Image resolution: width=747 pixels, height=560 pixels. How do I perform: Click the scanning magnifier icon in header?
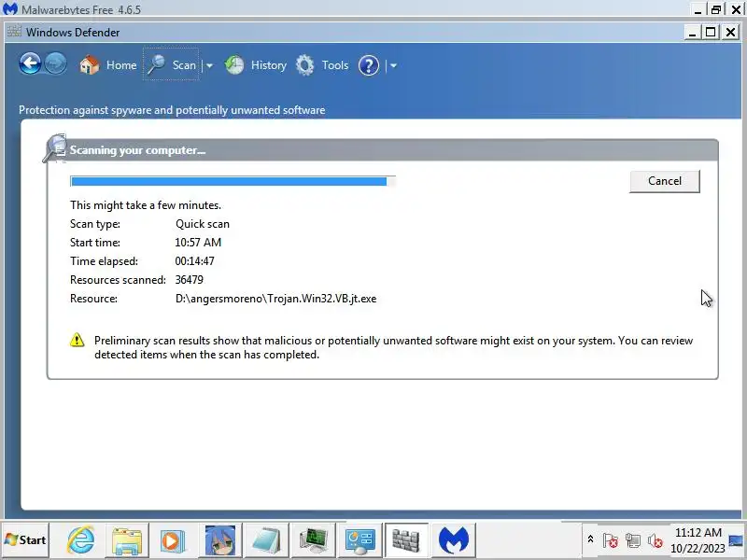(54, 148)
